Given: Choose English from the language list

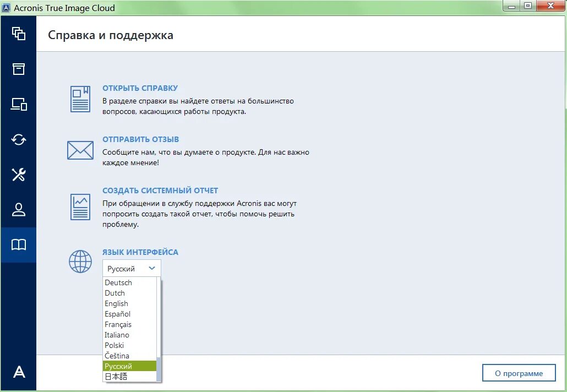Looking at the screenshot, I should (x=129, y=303).
